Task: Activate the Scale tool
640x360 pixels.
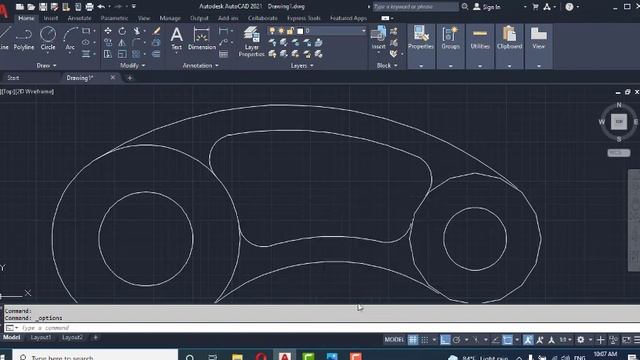Action: (122, 54)
